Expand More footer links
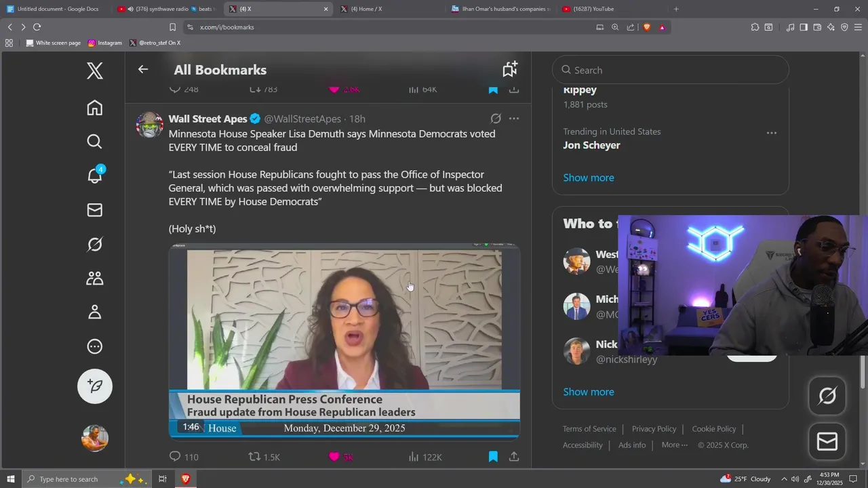 (x=674, y=445)
